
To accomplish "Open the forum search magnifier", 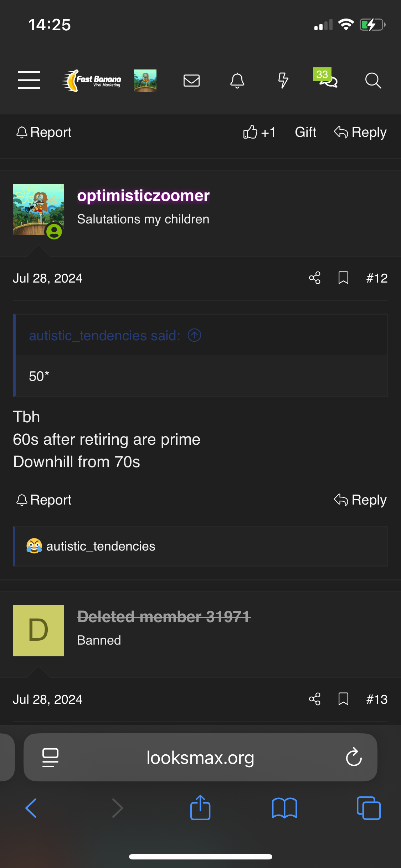I will (x=373, y=81).
